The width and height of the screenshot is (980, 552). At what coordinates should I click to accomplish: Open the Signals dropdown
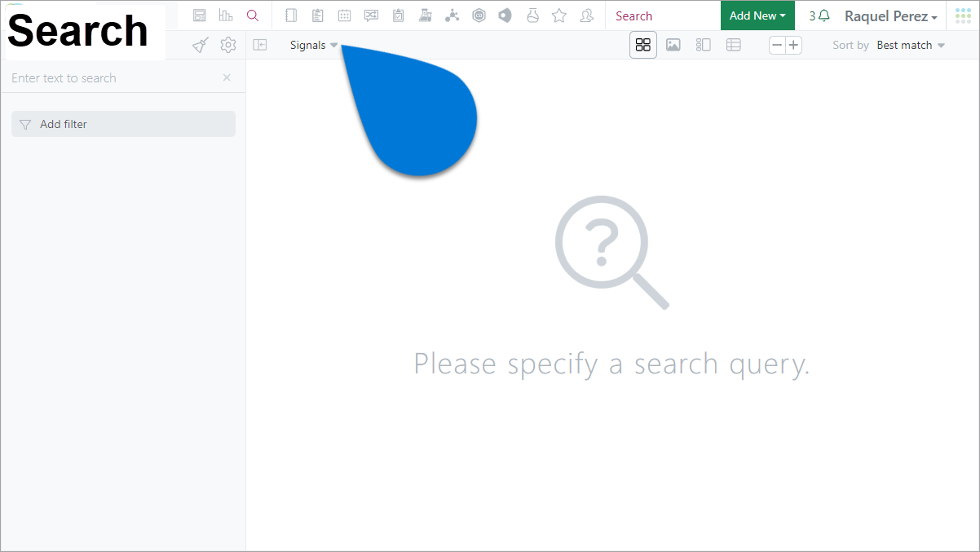[x=314, y=45]
